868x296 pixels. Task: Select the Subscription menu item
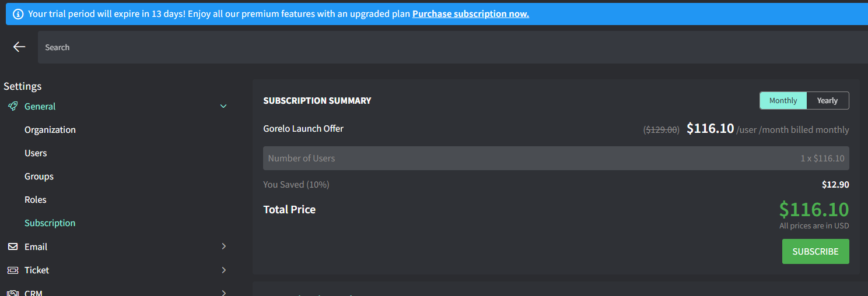click(x=50, y=223)
